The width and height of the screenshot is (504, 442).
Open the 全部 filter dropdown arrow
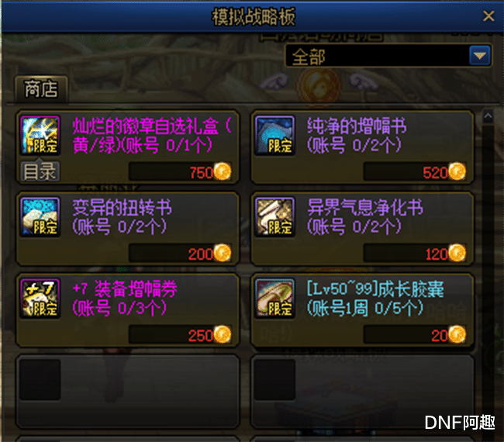click(x=479, y=56)
